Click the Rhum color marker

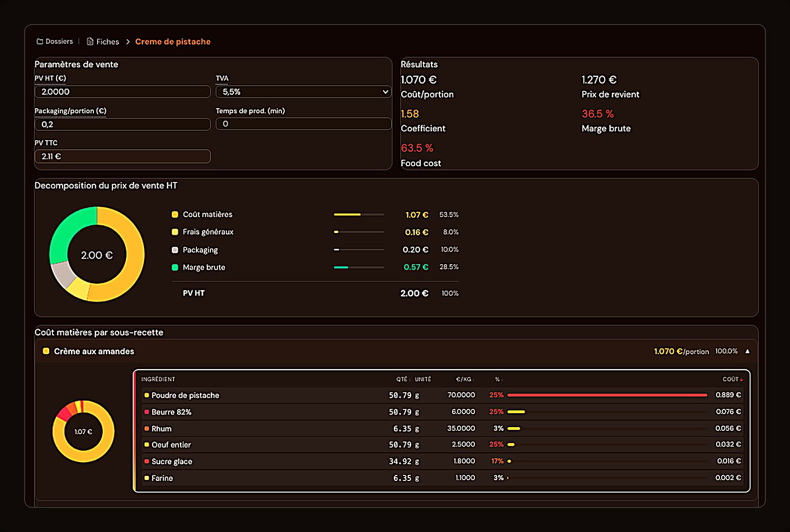[x=147, y=428]
